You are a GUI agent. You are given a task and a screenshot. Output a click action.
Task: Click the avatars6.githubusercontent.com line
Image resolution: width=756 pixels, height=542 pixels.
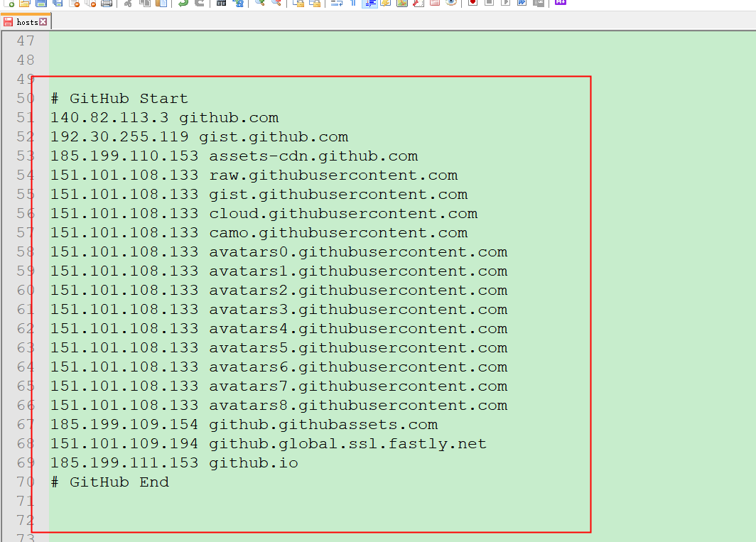point(279,367)
